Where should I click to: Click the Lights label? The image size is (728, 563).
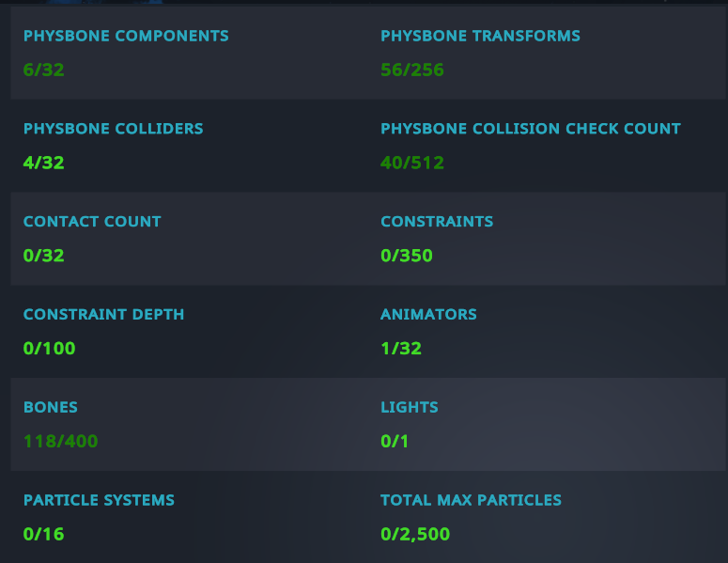click(x=409, y=407)
